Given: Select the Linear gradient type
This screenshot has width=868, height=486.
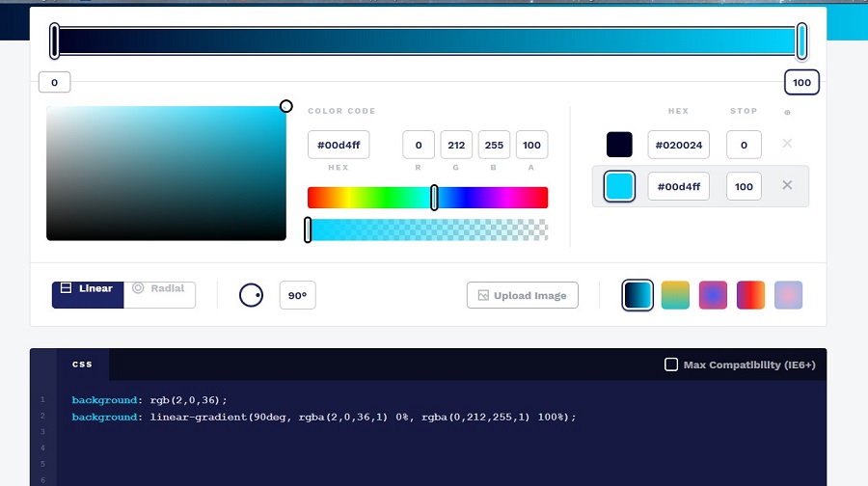Looking at the screenshot, I should tap(88, 288).
